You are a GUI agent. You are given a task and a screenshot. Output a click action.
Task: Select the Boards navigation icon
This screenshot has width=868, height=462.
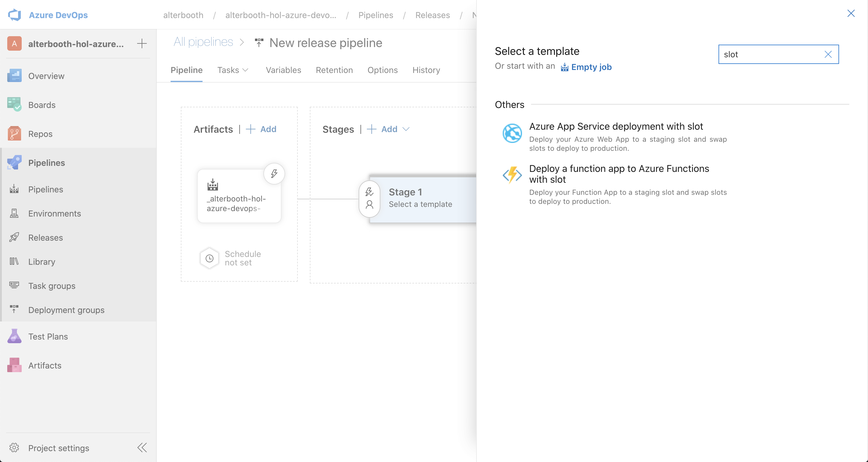(14, 105)
